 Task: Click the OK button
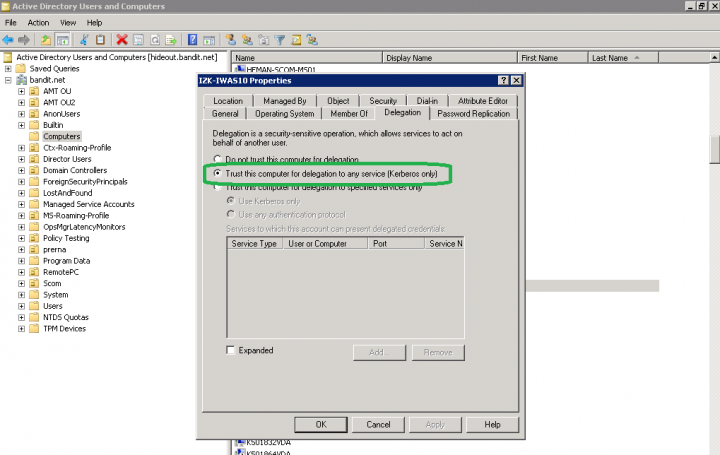(x=321, y=424)
